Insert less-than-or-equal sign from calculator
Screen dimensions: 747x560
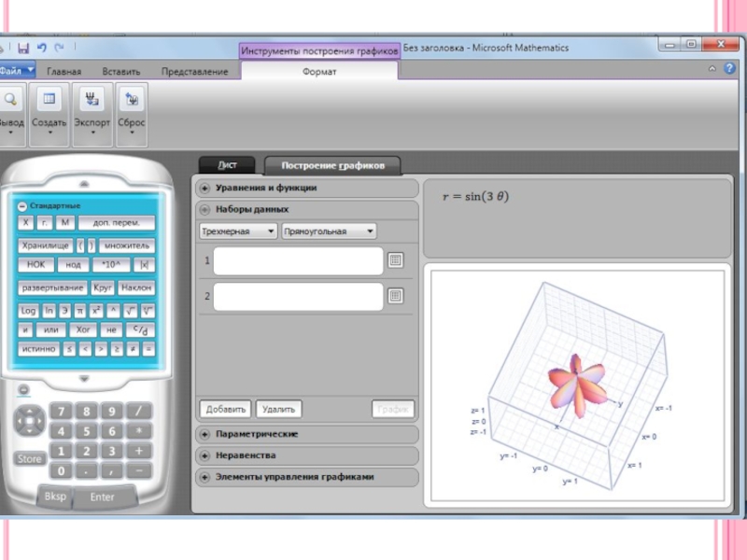pyautogui.click(x=69, y=349)
